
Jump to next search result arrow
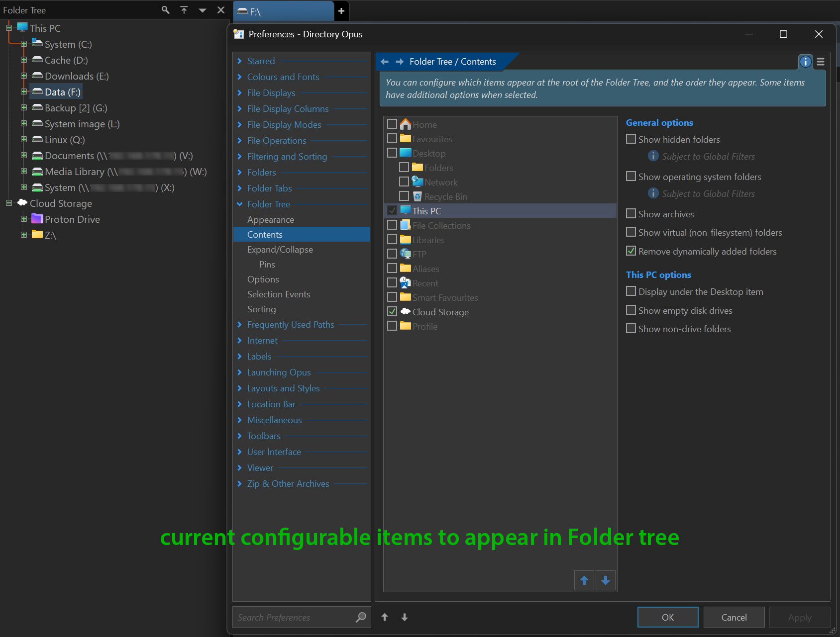click(x=405, y=617)
